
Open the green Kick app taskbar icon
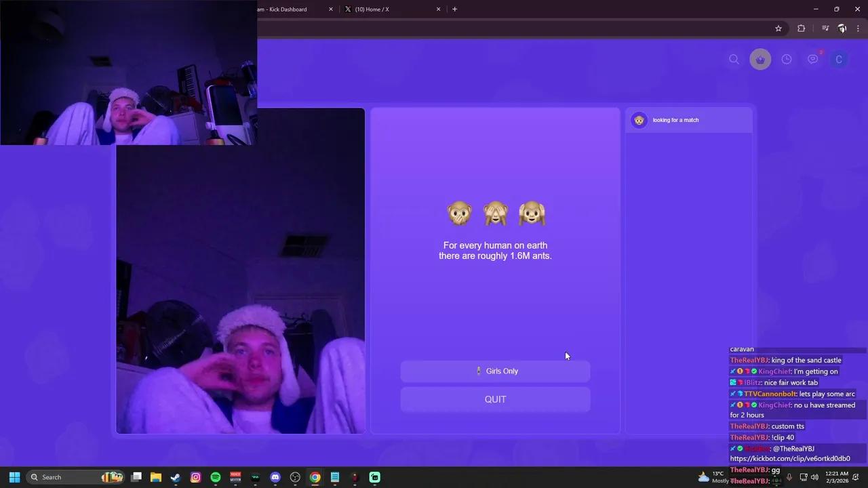coord(375,477)
